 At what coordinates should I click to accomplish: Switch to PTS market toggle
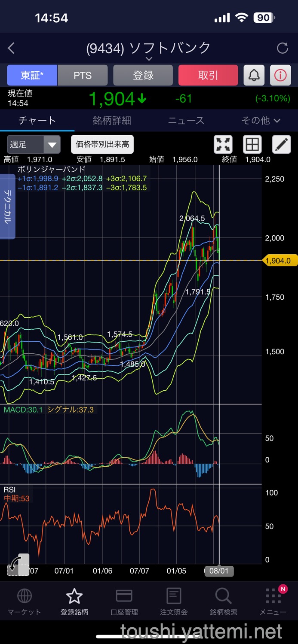83,76
